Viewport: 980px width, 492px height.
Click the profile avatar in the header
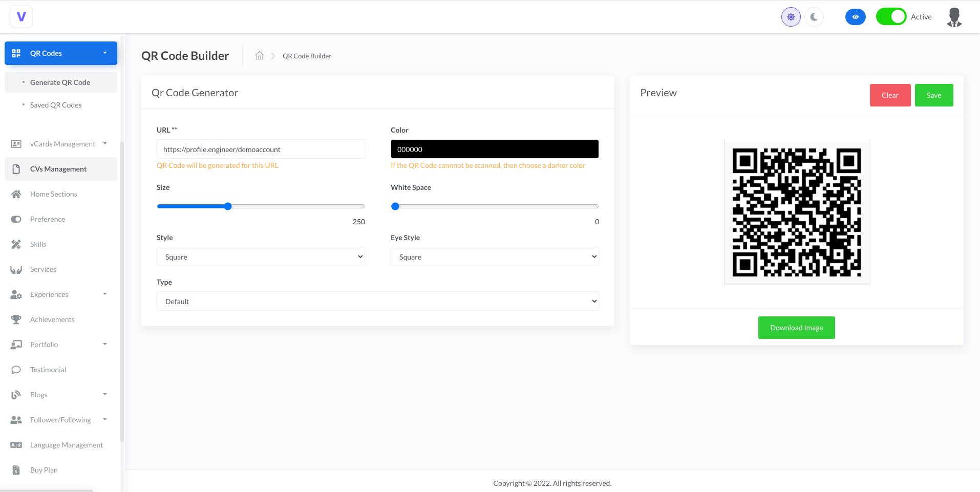953,16
